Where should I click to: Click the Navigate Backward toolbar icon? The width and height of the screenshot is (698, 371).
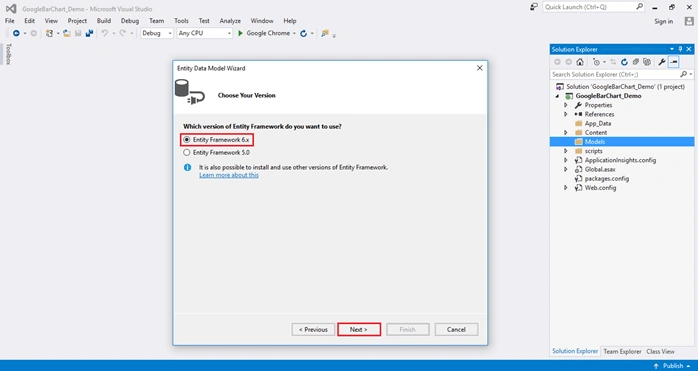point(16,33)
